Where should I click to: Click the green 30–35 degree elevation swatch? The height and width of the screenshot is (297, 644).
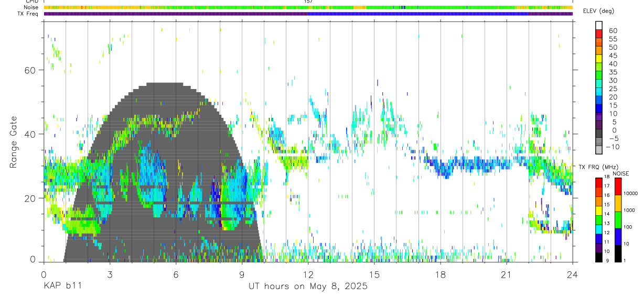[x=599, y=76]
